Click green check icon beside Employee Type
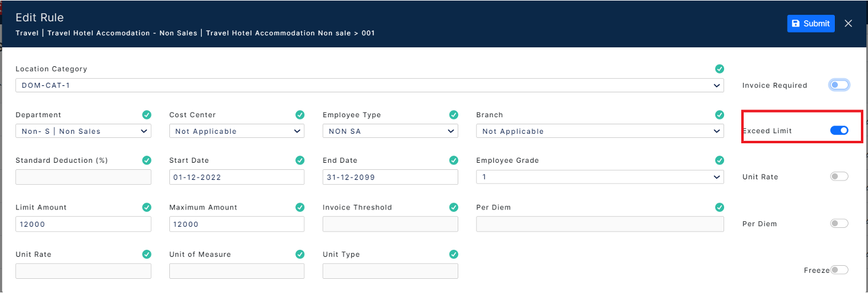 [454, 115]
